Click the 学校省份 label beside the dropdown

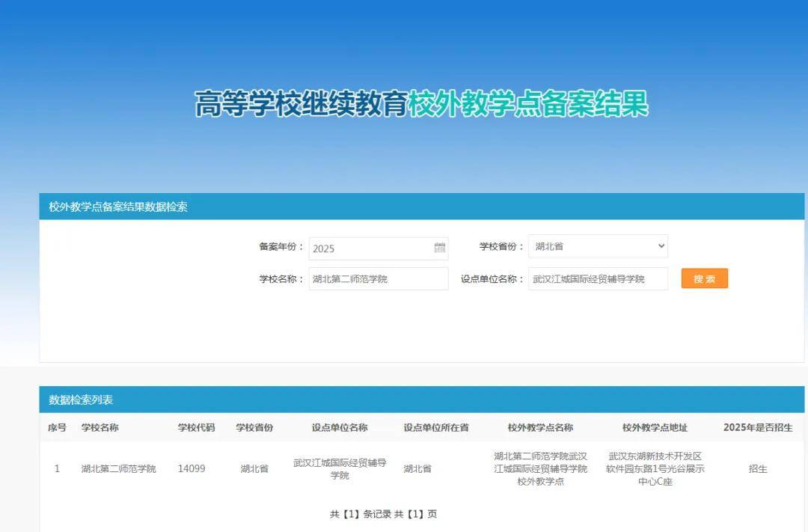pos(501,246)
